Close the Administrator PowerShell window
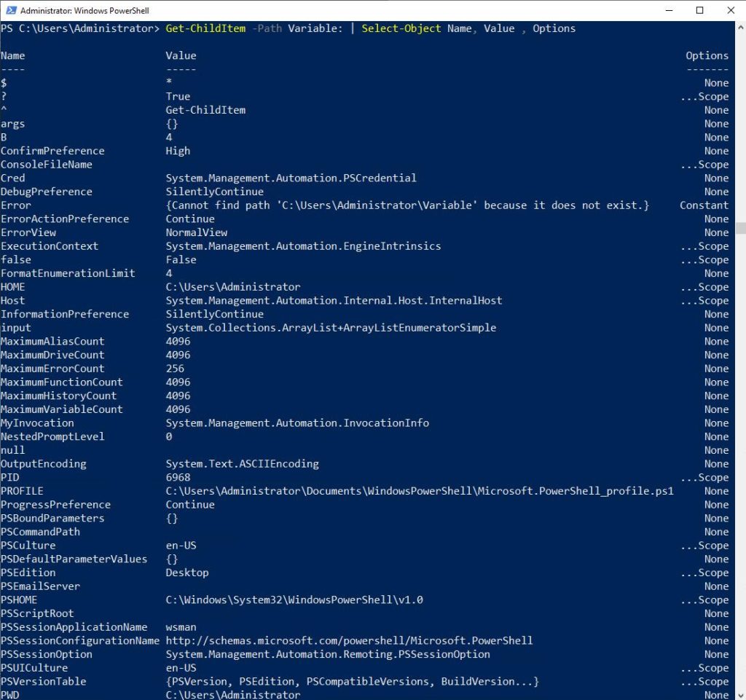The height and width of the screenshot is (700, 746). (x=731, y=10)
